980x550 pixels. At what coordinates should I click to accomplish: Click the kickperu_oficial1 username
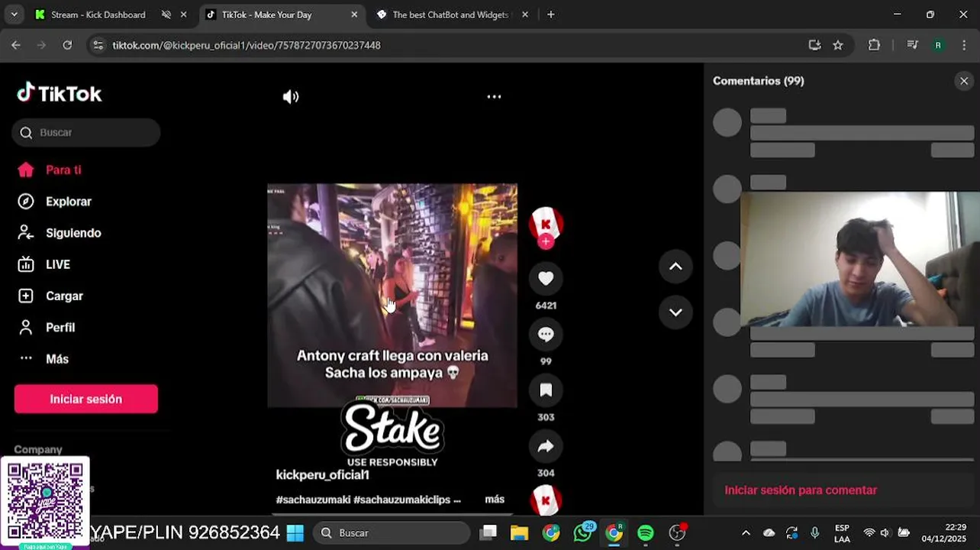click(x=322, y=475)
